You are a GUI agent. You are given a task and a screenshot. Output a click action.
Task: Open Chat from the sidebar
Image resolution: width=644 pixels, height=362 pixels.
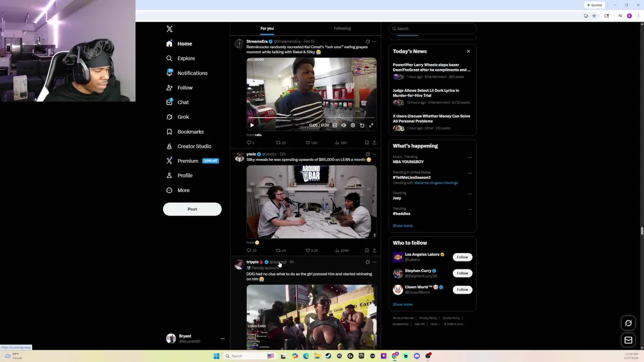tap(177, 102)
